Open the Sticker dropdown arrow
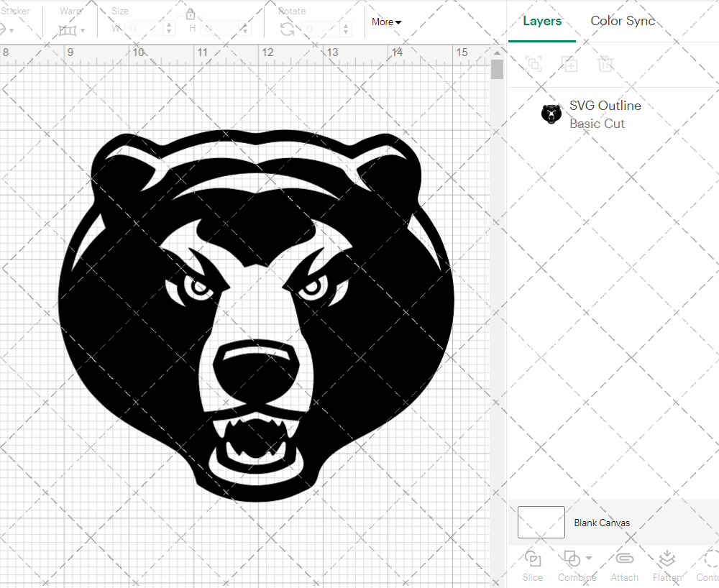719x588 pixels. click(x=12, y=32)
